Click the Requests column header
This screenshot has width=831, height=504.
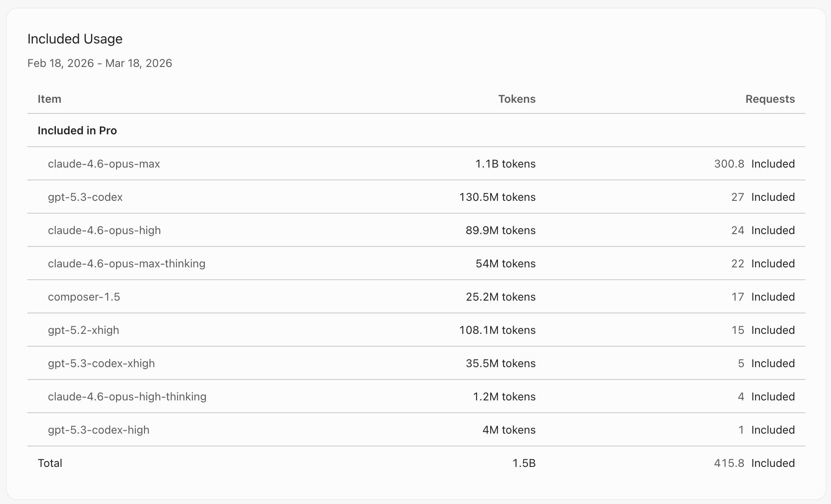click(x=770, y=99)
